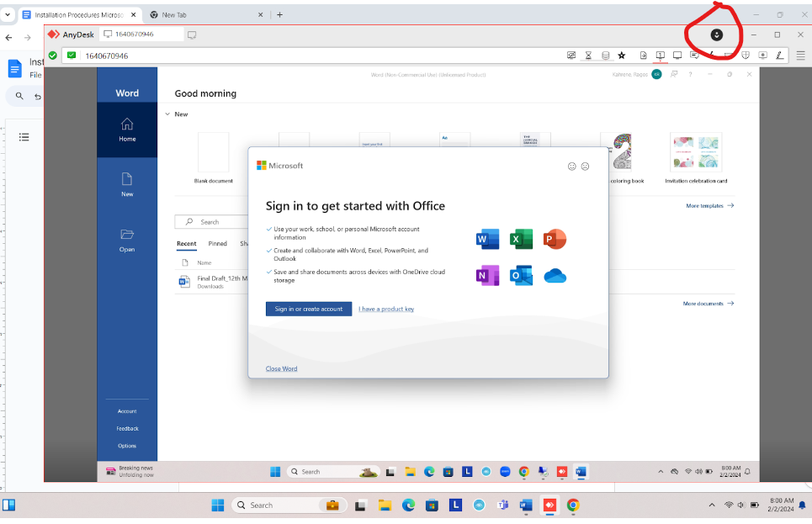This screenshot has height=524, width=812.
Task: Click the AnyDesk database stack icon
Action: [x=605, y=56]
